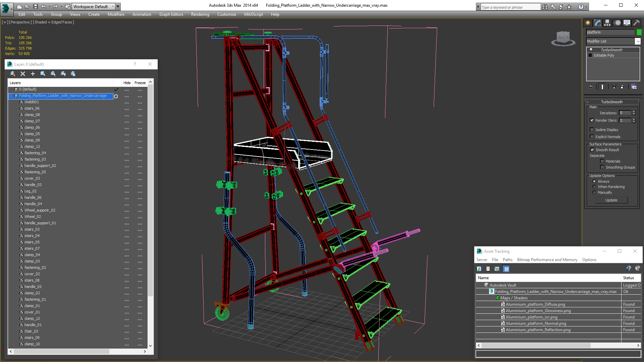Click the Perspective viewport label
Viewport: 644px width, 362px height.
pos(20,22)
